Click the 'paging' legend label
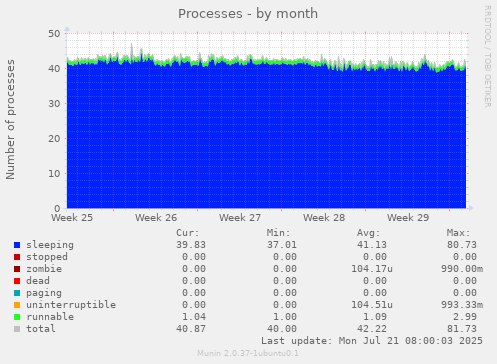Screen dimensions: 497x364 [x=44, y=293]
